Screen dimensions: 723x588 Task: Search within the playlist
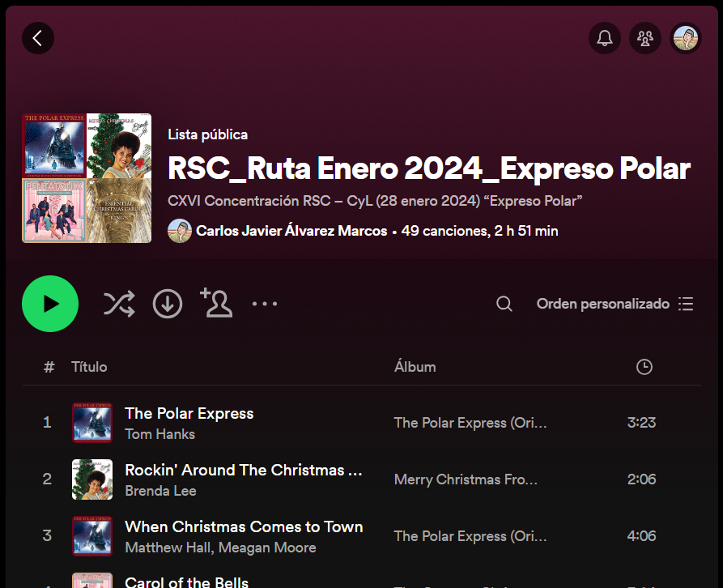coord(504,304)
